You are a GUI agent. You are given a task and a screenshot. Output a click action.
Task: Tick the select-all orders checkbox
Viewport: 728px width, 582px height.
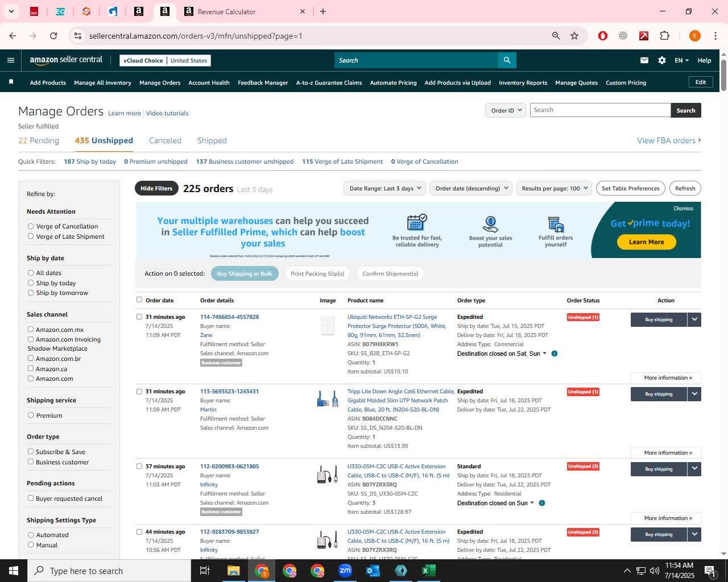[x=139, y=300]
